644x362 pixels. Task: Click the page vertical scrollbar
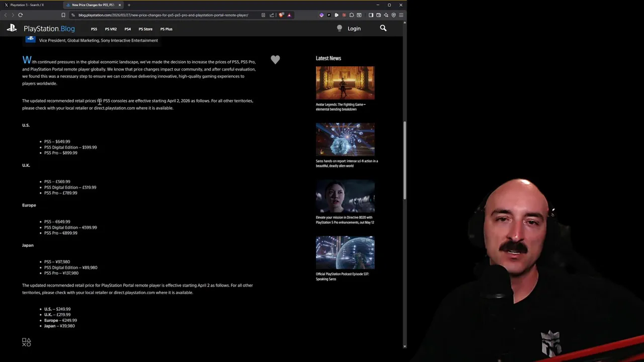(405, 160)
